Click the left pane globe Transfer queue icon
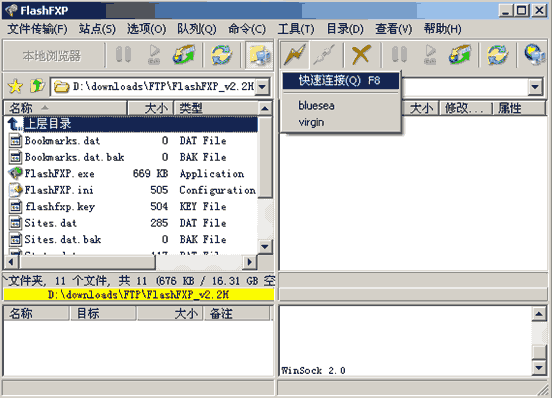Screen dimensions: 552x398 coord(184,55)
